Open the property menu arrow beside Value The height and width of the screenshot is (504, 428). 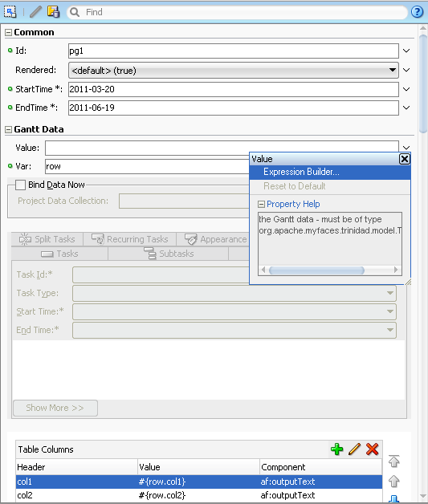(x=406, y=148)
